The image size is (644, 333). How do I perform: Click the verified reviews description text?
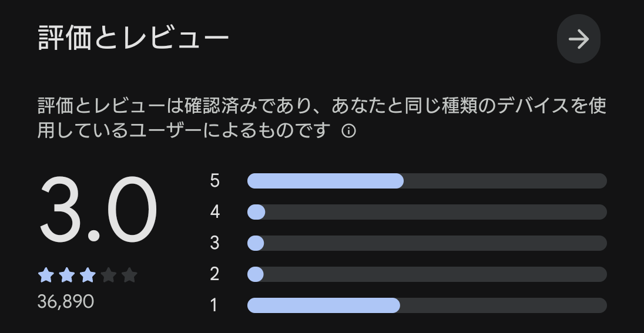pos(321,118)
